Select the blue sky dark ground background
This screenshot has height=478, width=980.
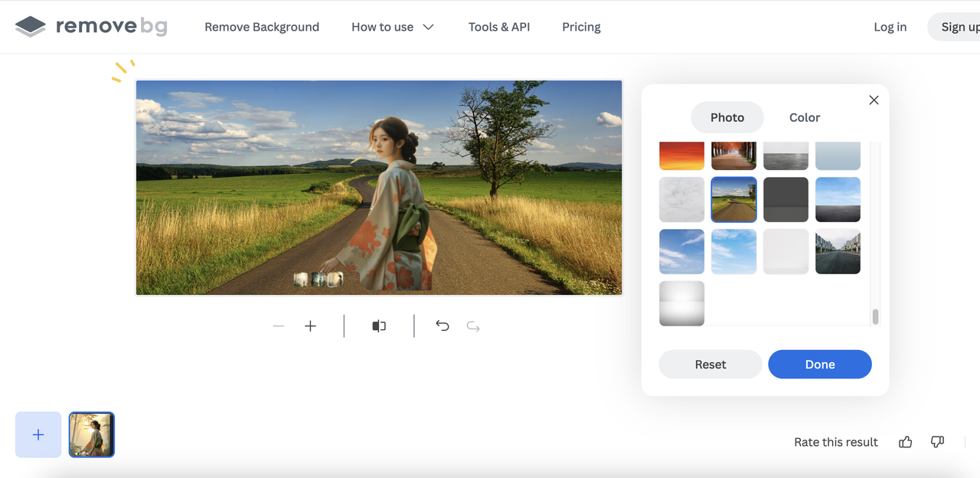coord(838,199)
